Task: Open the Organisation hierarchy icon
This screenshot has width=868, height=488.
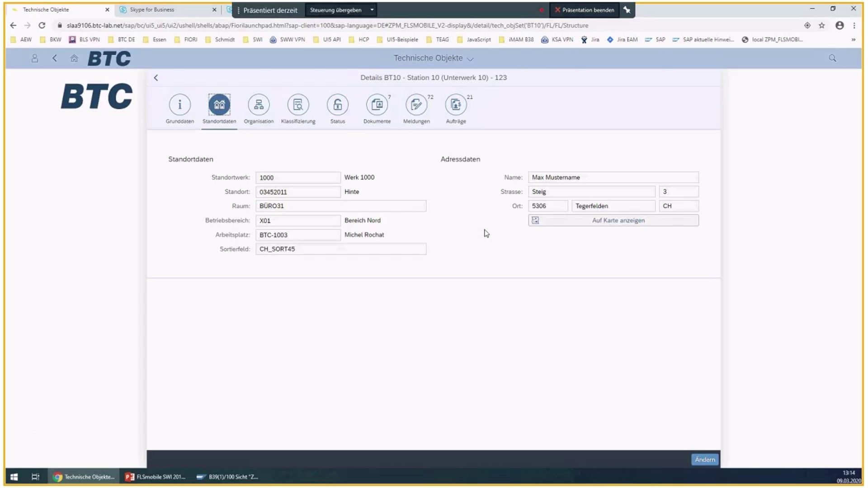Action: (x=258, y=104)
